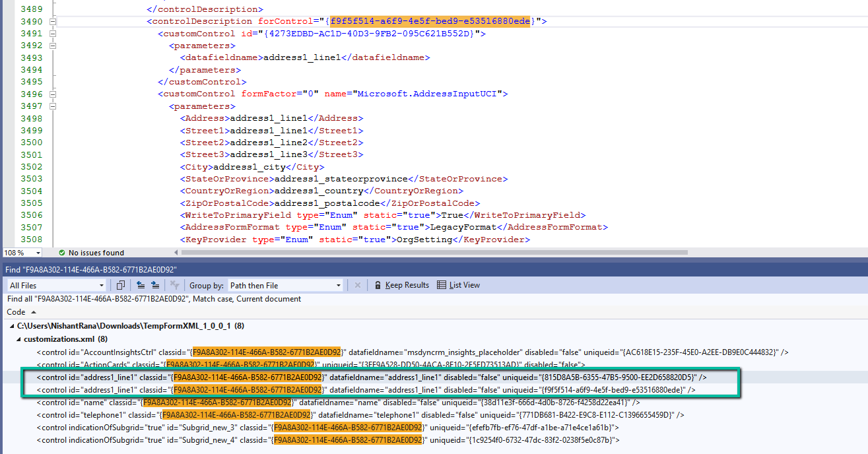Go to next find result arrow icon

(155, 285)
